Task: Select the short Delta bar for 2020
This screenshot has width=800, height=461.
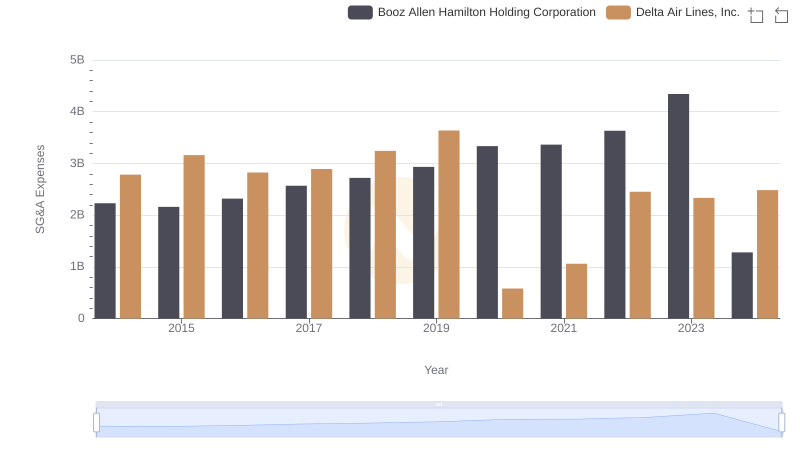Action: point(513,303)
